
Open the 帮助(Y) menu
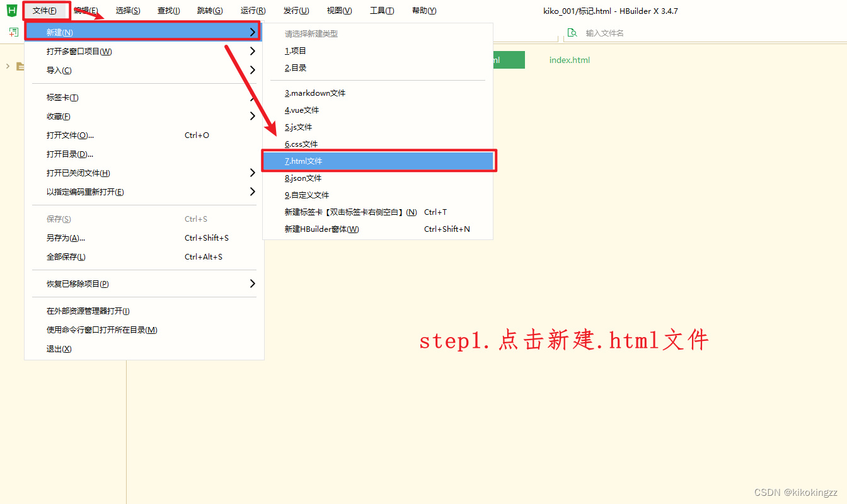pyautogui.click(x=424, y=11)
